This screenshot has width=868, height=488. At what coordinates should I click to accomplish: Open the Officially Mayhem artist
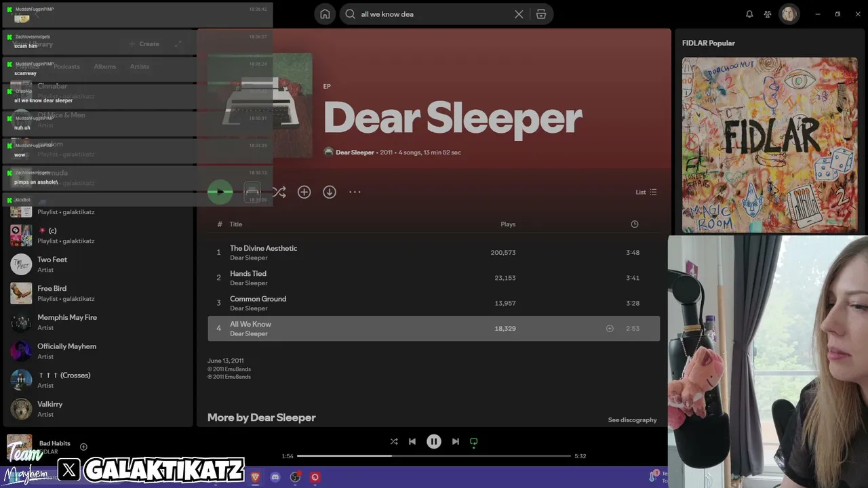tap(98, 351)
